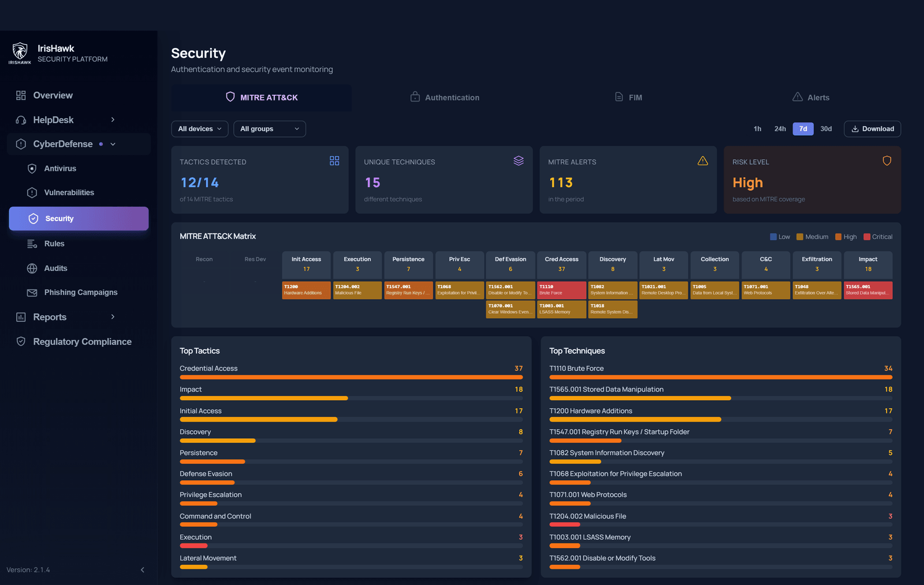This screenshot has height=585, width=924.
Task: Collapse the sidebar with the arrow icon
Action: pos(143,570)
